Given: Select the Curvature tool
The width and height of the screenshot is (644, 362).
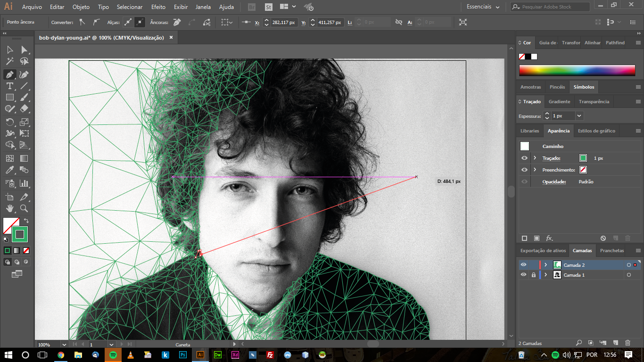Looking at the screenshot, I should tap(24, 74).
